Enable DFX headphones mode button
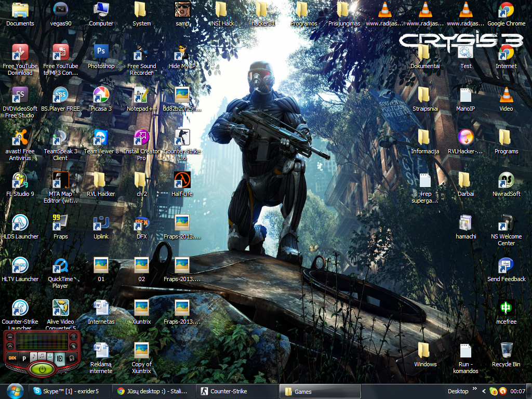Viewport: 532px width, 399px height. point(72,358)
